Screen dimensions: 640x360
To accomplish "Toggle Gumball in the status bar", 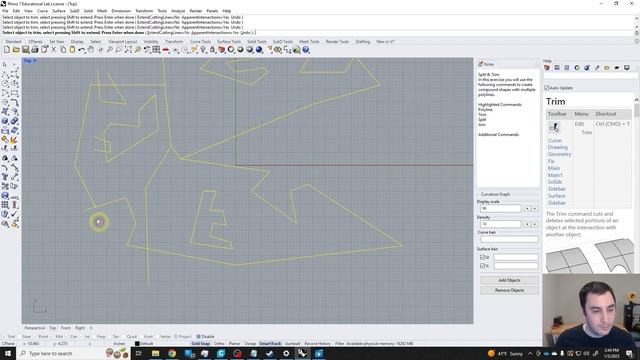I will click(292, 344).
